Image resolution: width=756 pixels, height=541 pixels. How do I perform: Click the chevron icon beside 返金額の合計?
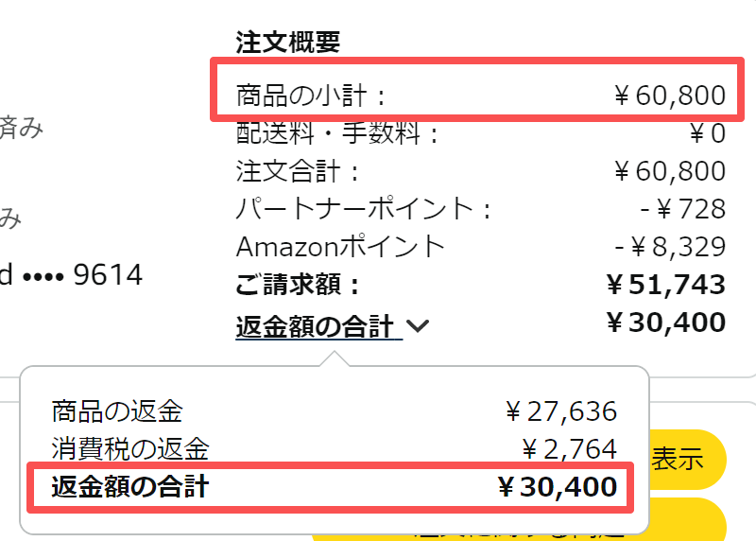418,327
